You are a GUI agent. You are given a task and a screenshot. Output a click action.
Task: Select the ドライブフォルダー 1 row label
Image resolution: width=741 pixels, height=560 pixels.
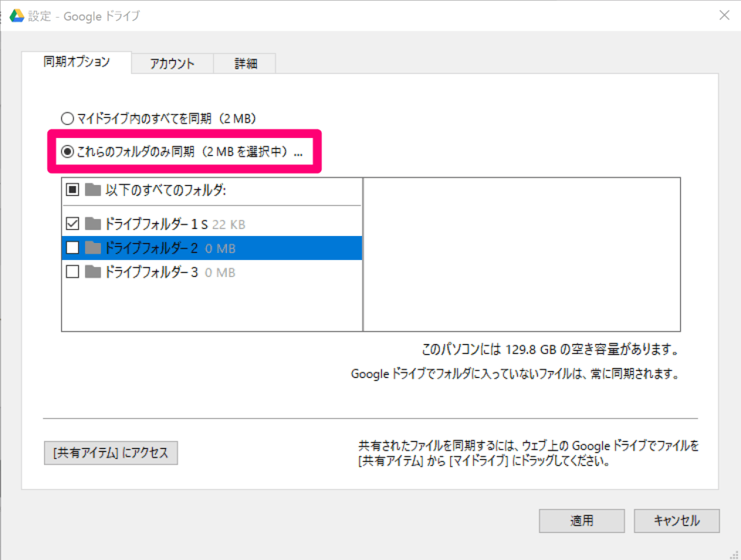[x=156, y=224]
